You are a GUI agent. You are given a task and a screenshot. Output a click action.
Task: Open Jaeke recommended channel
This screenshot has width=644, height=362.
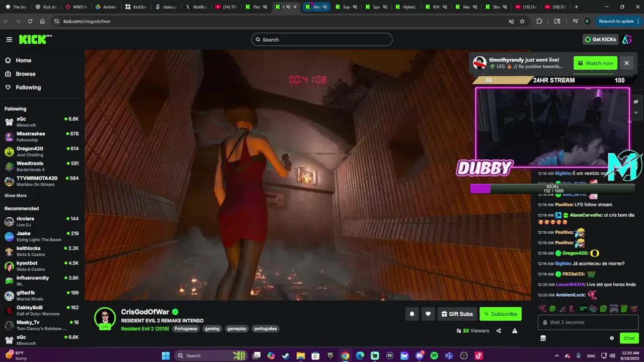tap(42, 236)
